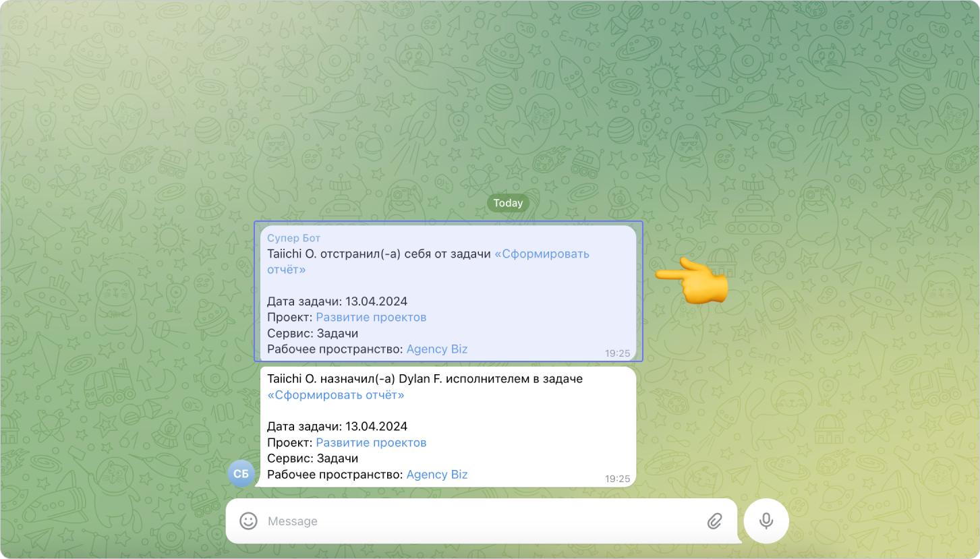This screenshot has width=980, height=559.
Task: Click "Сервис: Задачи" line in highlighted message
Action: tap(312, 333)
